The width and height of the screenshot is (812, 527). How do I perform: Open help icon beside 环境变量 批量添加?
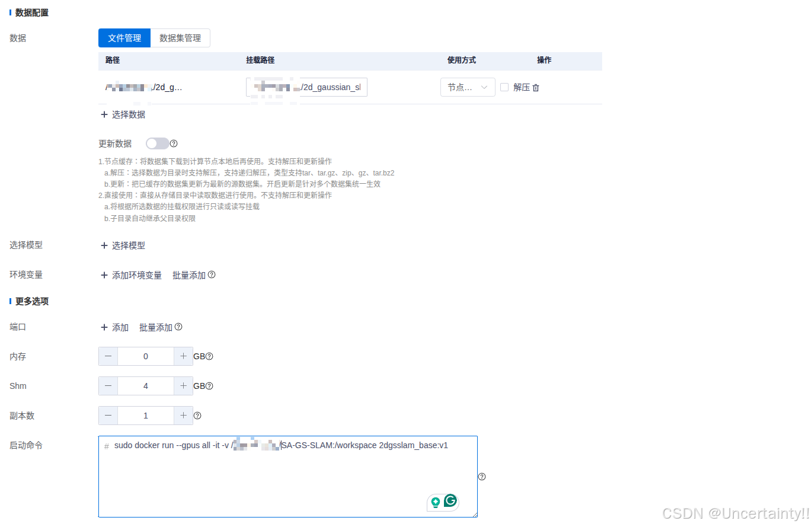click(212, 275)
